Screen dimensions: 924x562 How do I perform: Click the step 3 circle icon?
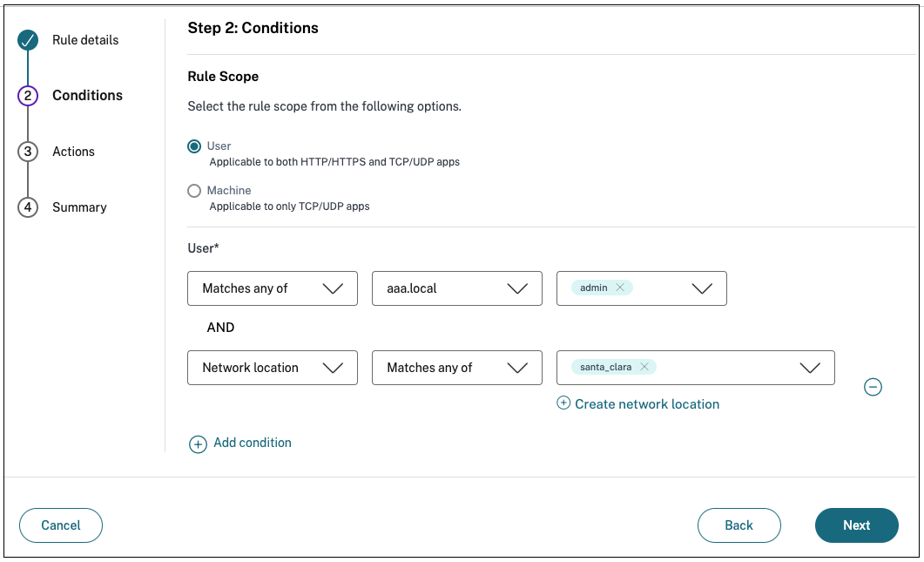pyautogui.click(x=28, y=152)
